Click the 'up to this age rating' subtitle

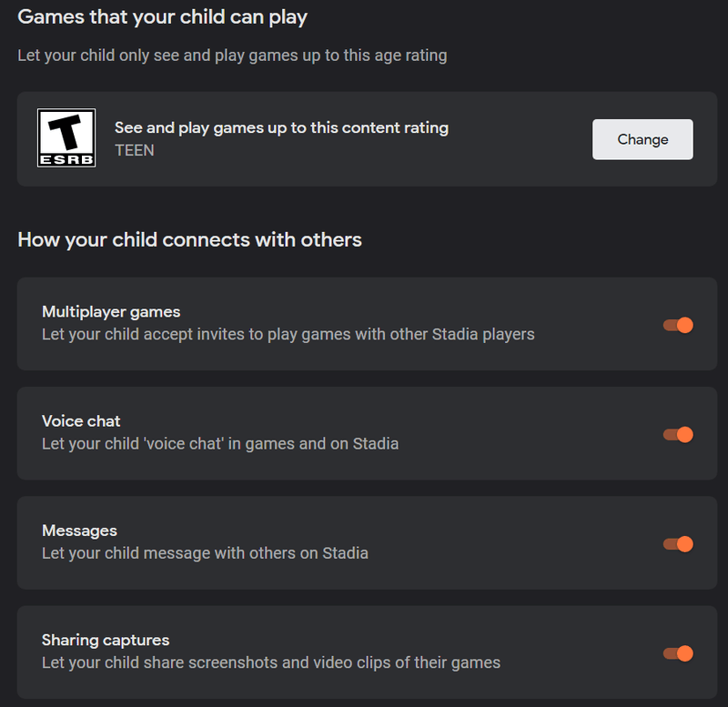point(232,56)
